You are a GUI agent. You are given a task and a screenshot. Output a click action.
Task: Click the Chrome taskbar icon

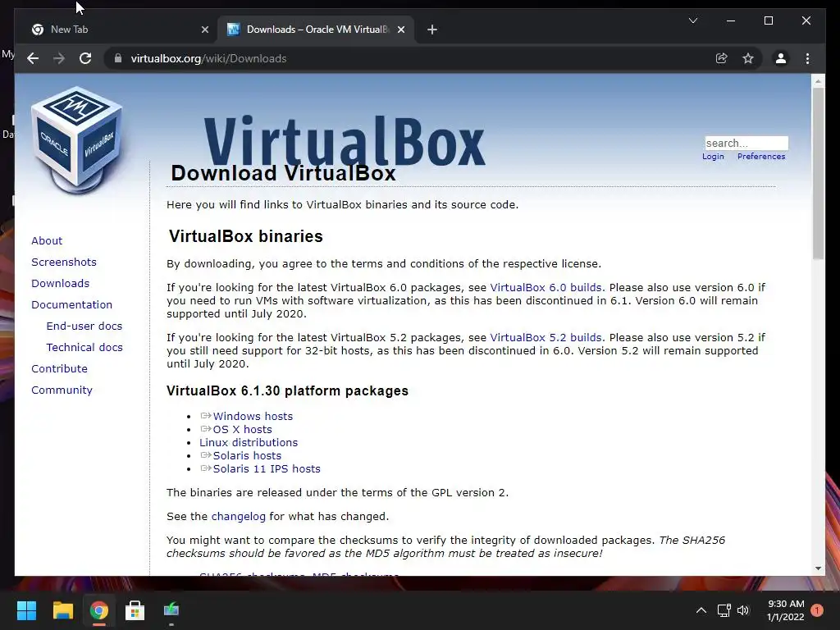pos(98,610)
